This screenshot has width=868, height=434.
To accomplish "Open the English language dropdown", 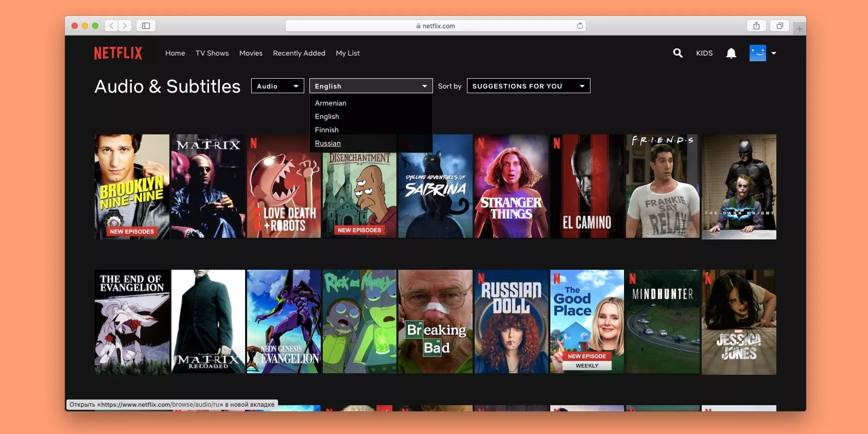I will click(371, 86).
